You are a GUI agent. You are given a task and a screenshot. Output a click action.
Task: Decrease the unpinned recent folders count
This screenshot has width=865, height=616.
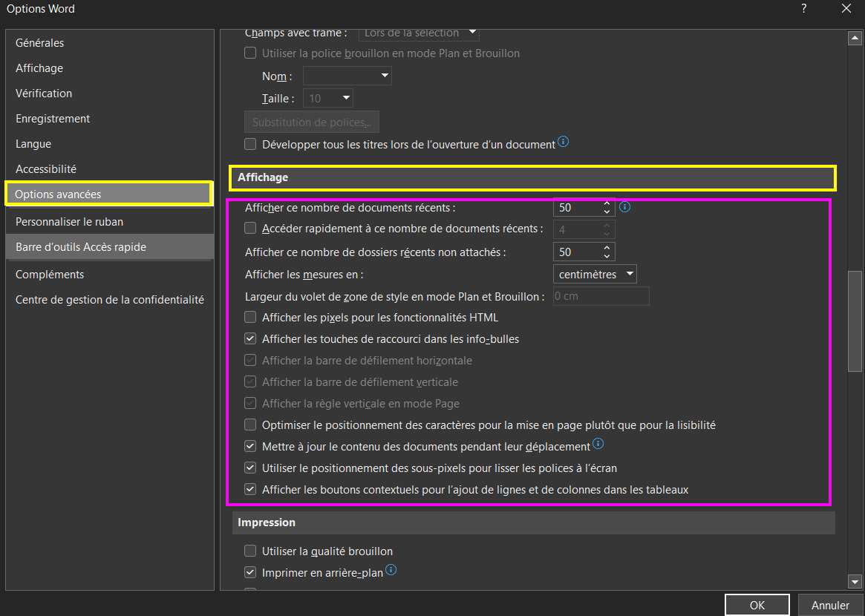[607, 257]
